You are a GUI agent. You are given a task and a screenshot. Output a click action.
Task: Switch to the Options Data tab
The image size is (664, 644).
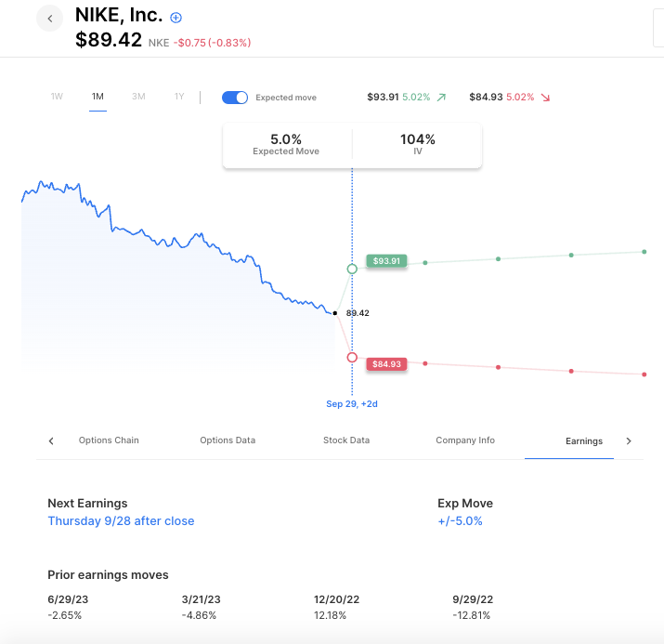point(228,440)
